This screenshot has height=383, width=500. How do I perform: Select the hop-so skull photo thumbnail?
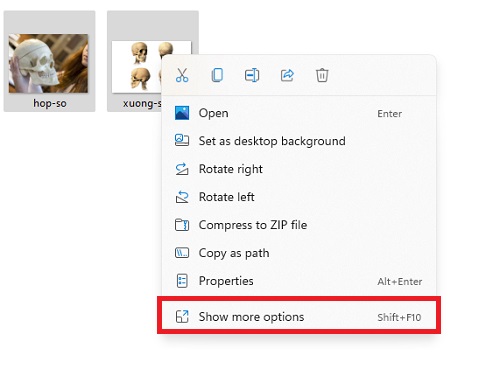pyautogui.click(x=49, y=63)
